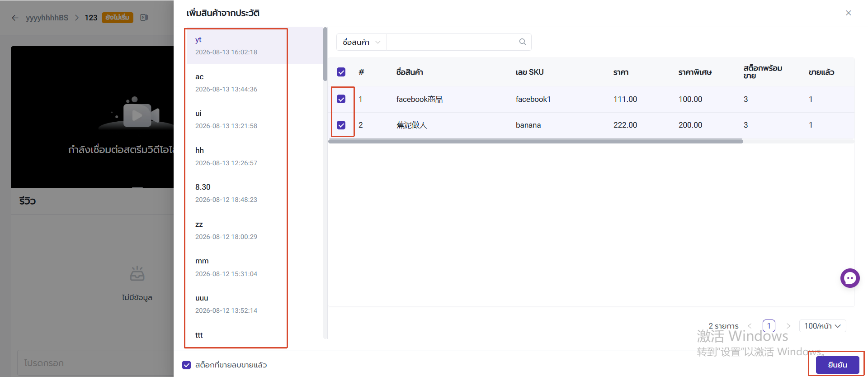The image size is (868, 377).
Task: Go to the next page arrow
Action: click(x=788, y=326)
